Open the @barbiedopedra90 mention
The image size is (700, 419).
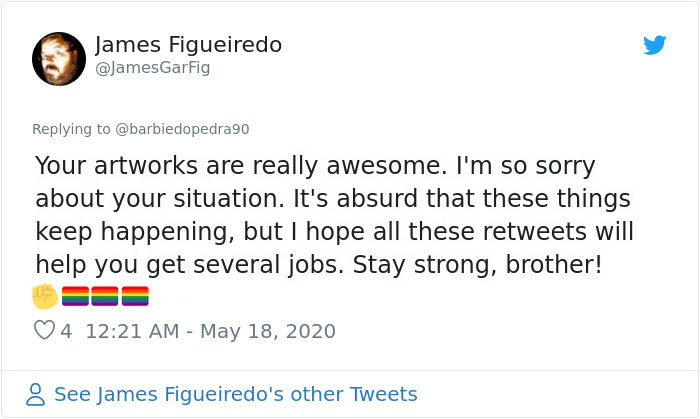[182, 129]
